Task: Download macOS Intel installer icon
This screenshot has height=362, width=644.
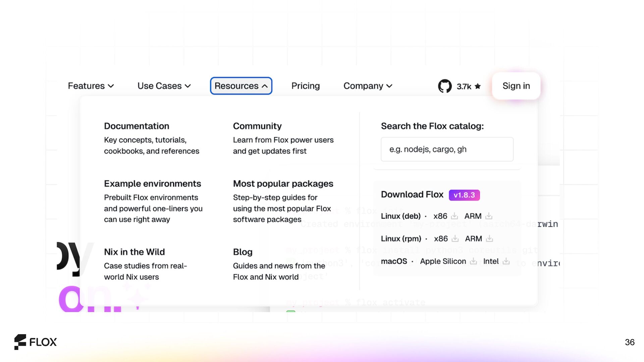Action: click(506, 261)
